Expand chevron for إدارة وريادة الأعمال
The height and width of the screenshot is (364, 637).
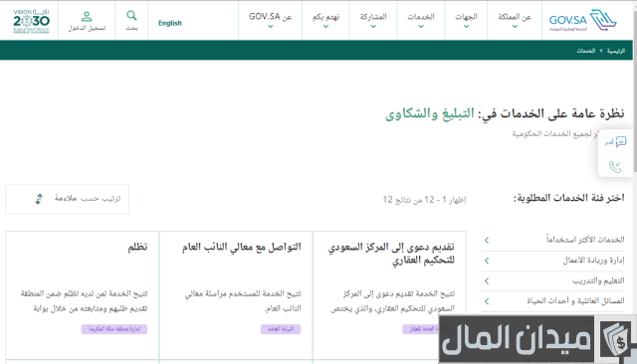coord(487,261)
